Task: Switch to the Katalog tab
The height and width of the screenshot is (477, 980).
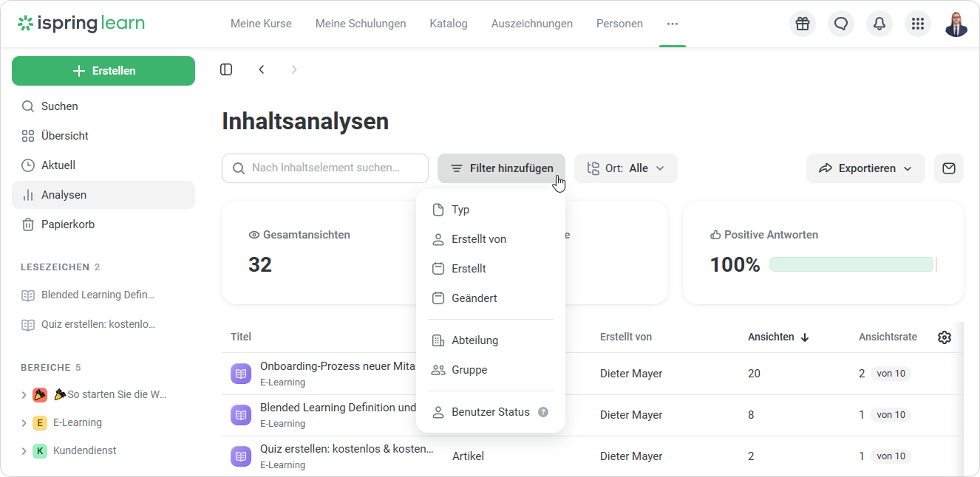Action: (449, 24)
